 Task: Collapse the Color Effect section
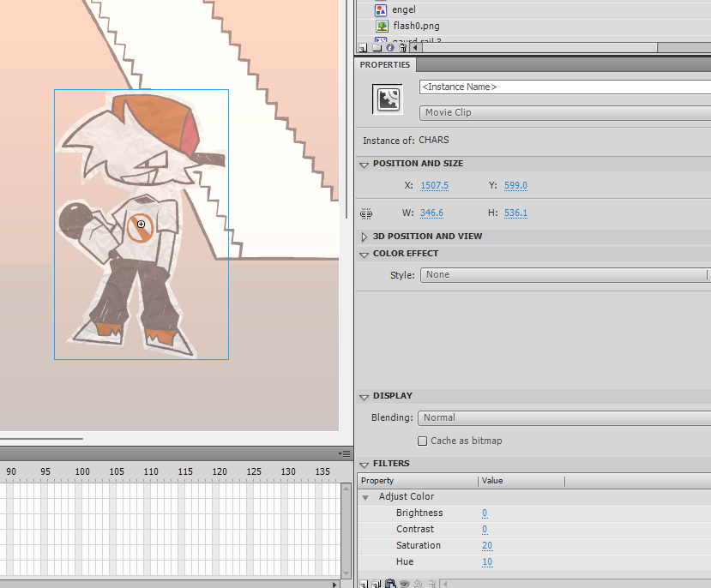[x=364, y=255]
